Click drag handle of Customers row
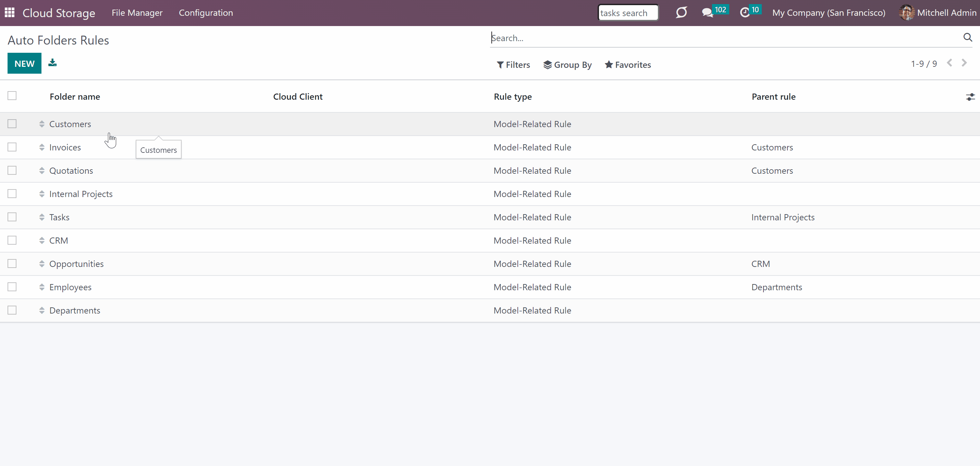 coord(42,124)
